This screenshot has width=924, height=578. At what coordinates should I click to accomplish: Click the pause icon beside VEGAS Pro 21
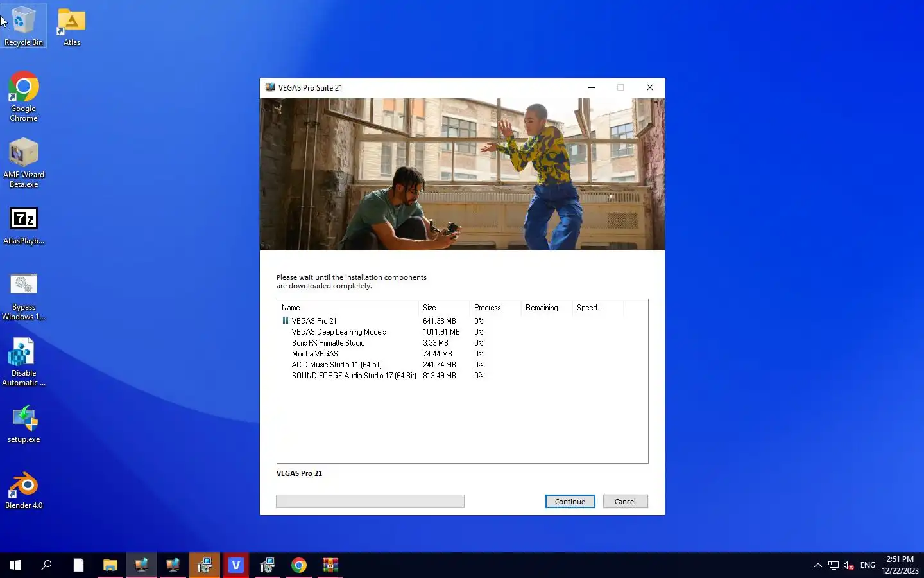286,320
